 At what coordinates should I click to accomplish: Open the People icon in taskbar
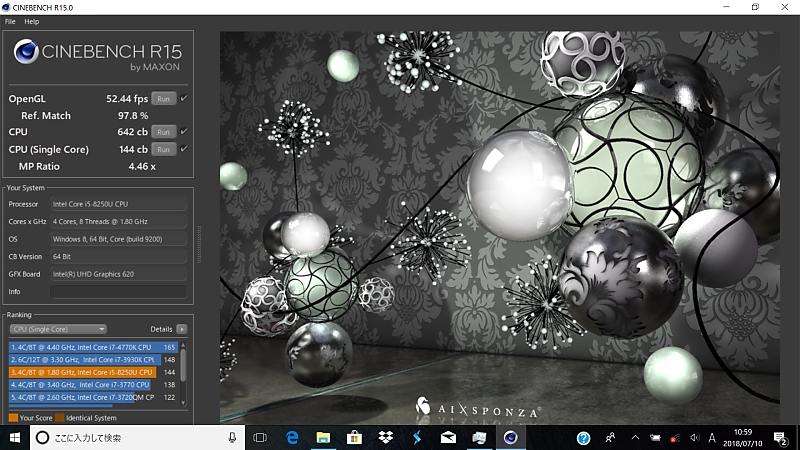click(x=610, y=438)
